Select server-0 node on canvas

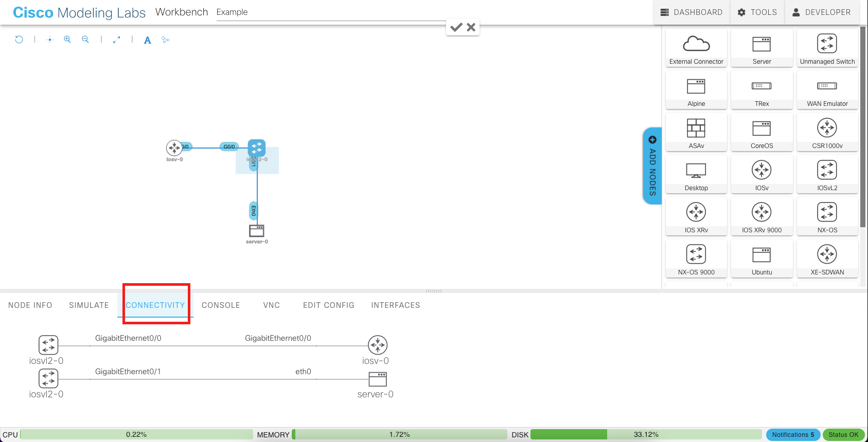pyautogui.click(x=257, y=231)
